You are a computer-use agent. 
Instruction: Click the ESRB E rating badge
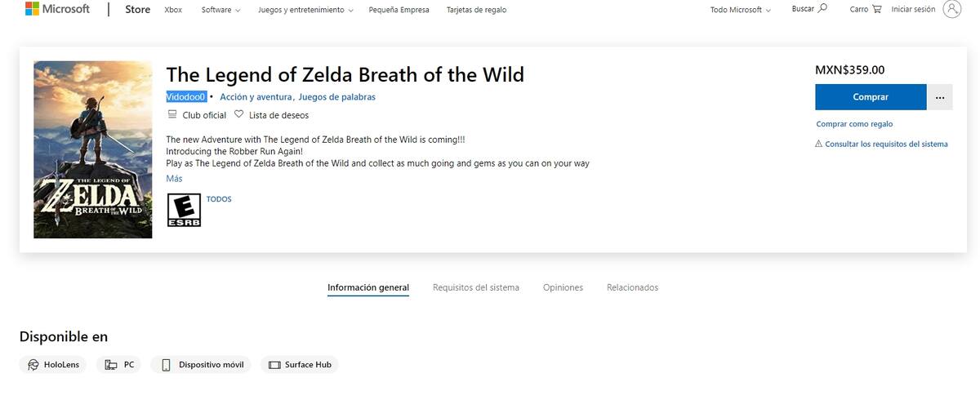[x=184, y=210]
